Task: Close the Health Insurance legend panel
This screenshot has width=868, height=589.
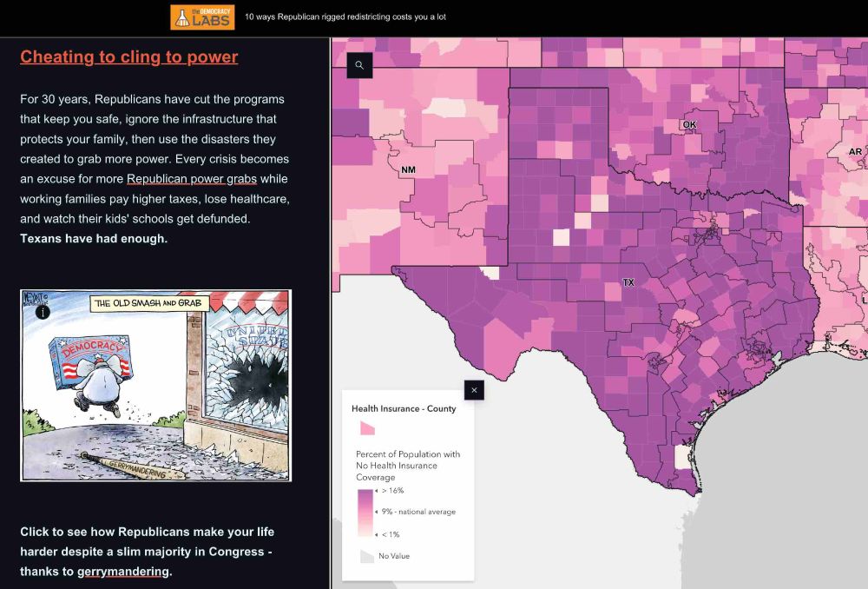Action: coord(474,390)
